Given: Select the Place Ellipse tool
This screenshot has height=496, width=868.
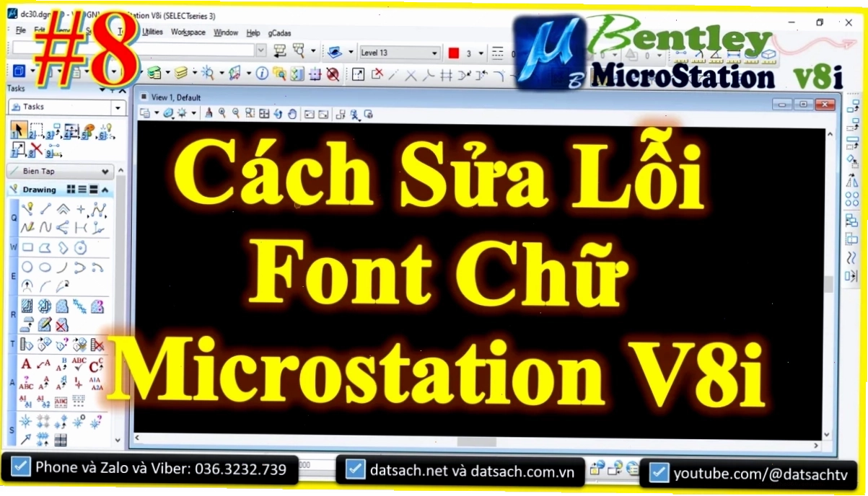Looking at the screenshot, I should 45,267.
